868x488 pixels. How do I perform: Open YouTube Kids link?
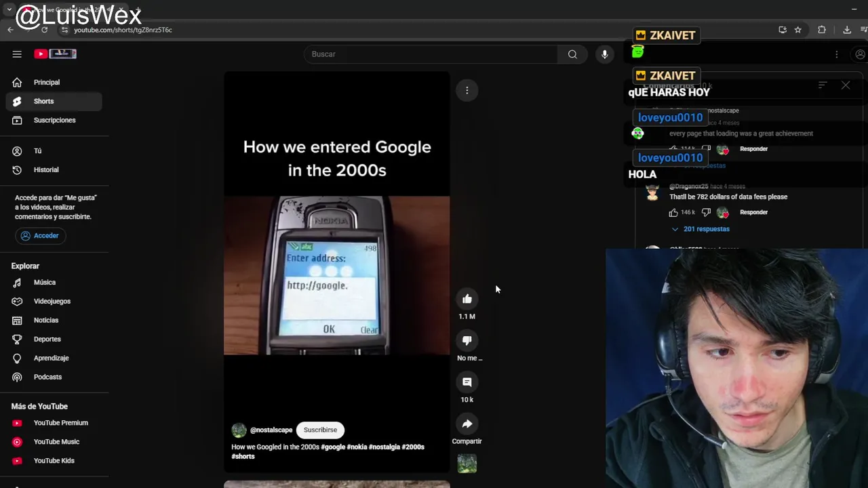pos(54,461)
